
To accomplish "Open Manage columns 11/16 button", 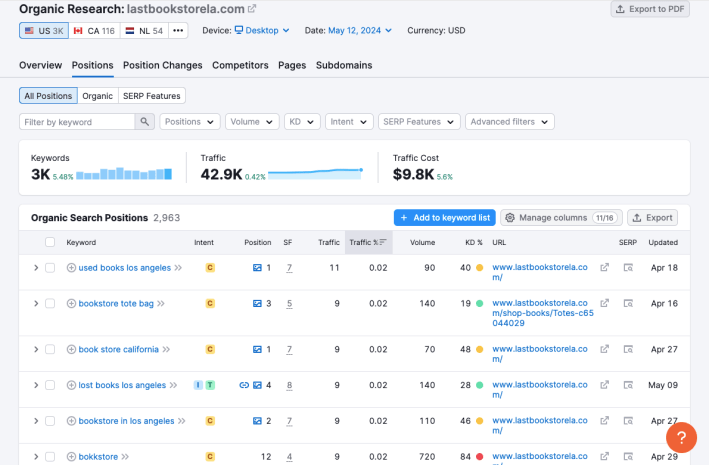I will (561, 218).
